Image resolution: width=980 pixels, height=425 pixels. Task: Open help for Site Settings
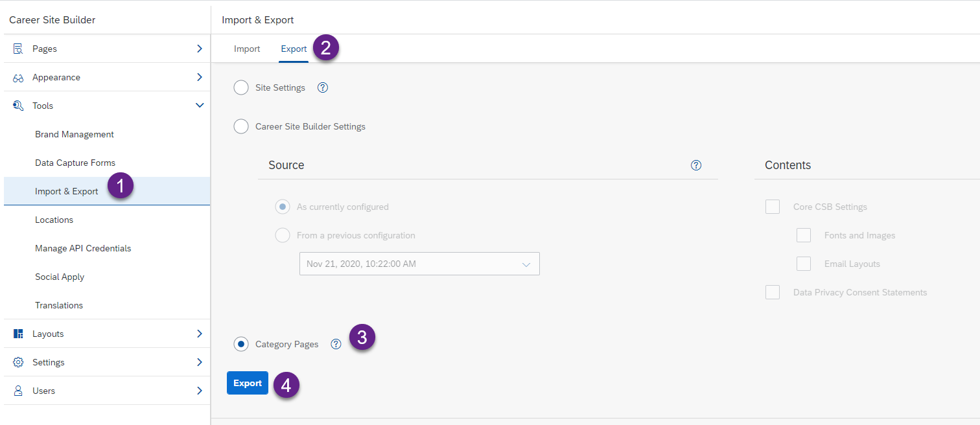point(323,87)
